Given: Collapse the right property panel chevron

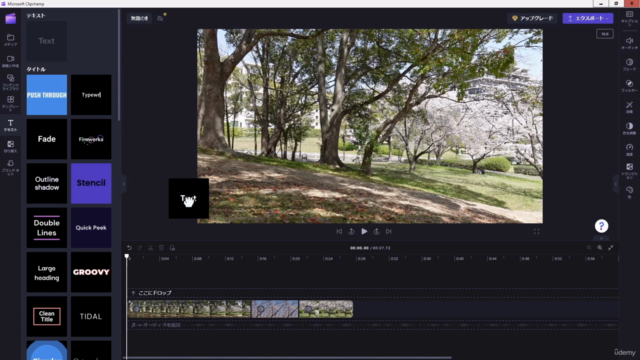Looking at the screenshot, I should tap(616, 184).
